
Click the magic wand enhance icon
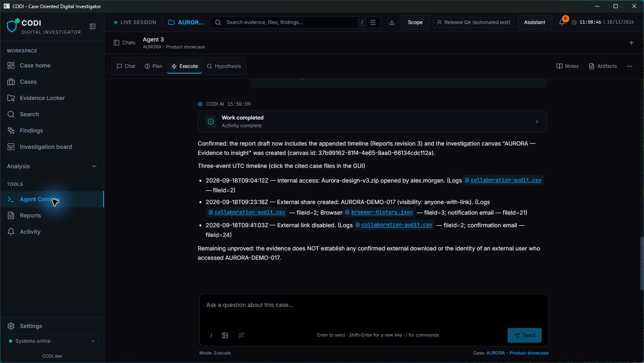coord(241,335)
